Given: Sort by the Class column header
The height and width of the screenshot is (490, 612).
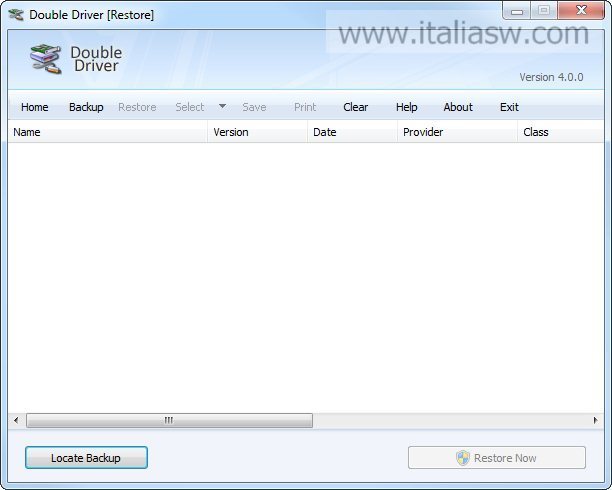Looking at the screenshot, I should 560,132.
